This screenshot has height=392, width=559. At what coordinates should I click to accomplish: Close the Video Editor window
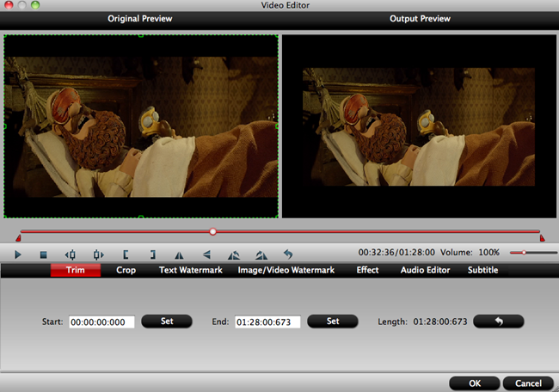pyautogui.click(x=9, y=5)
